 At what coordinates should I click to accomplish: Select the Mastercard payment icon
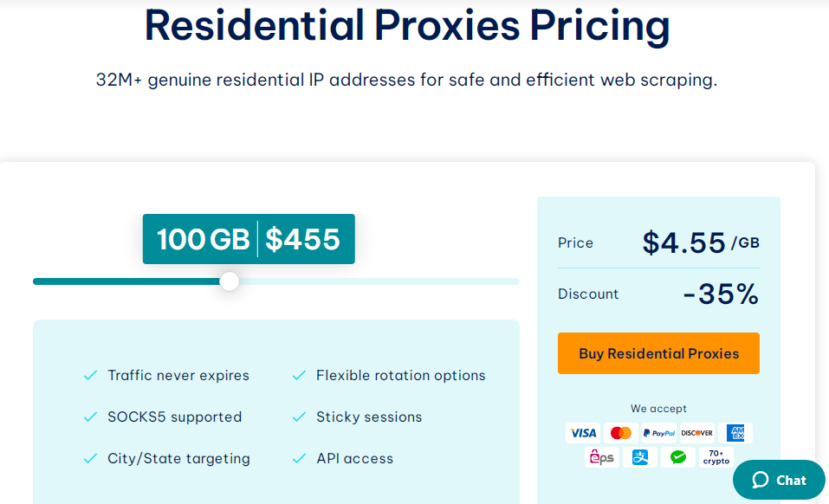click(x=621, y=433)
